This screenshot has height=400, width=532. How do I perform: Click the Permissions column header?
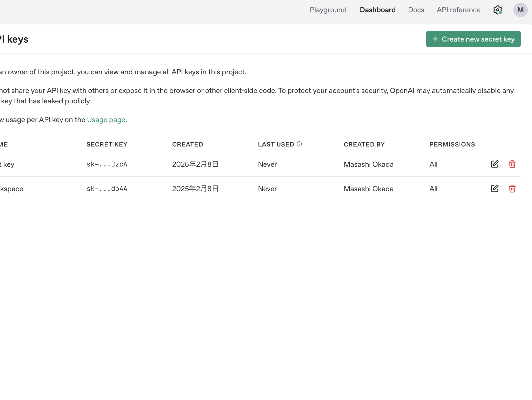point(452,144)
